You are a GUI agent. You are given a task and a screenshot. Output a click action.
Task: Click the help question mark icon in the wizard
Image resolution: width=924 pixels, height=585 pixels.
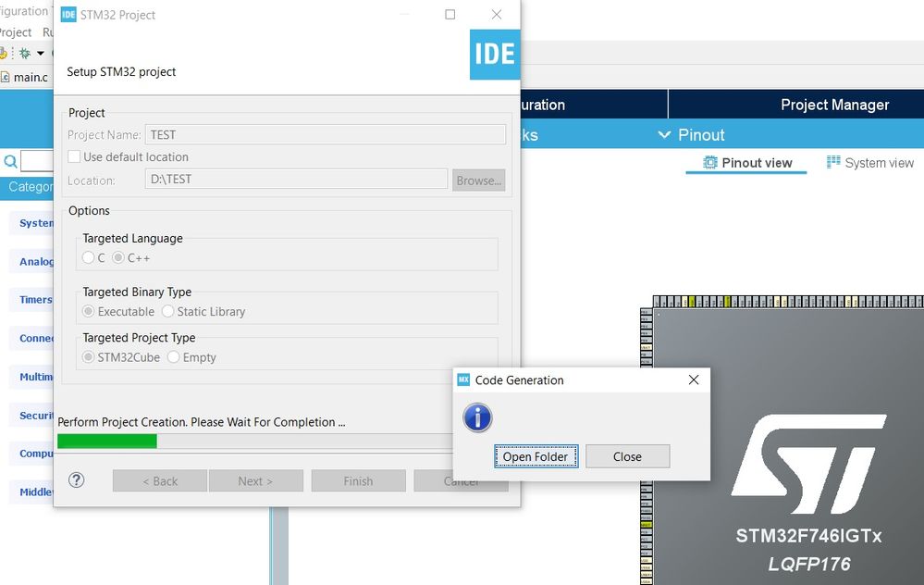pyautogui.click(x=77, y=480)
